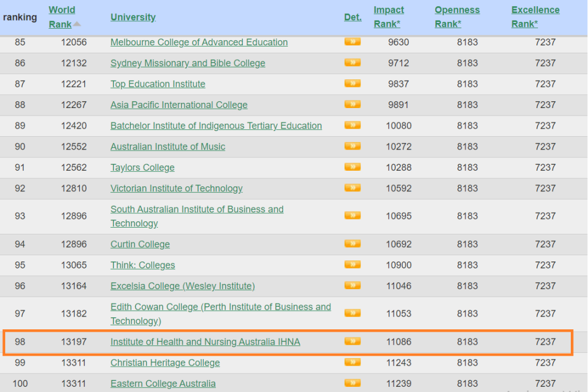
Task: Visit Edith Cowan College link
Action: point(220,314)
